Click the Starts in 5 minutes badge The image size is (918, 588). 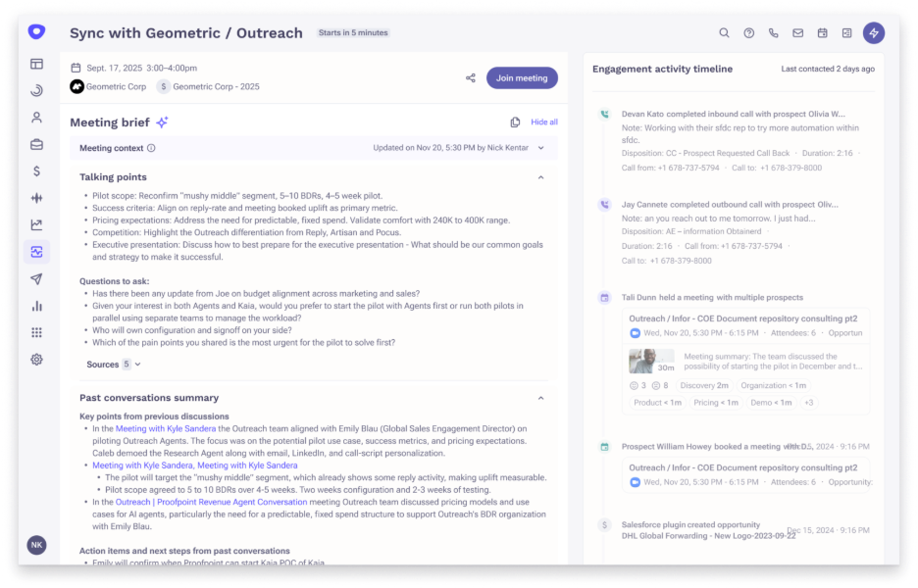point(353,32)
